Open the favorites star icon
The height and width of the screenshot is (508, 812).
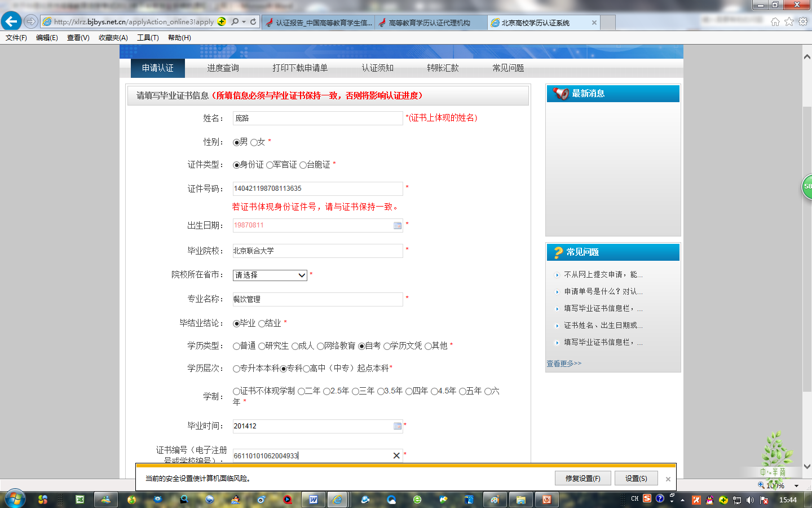click(789, 21)
